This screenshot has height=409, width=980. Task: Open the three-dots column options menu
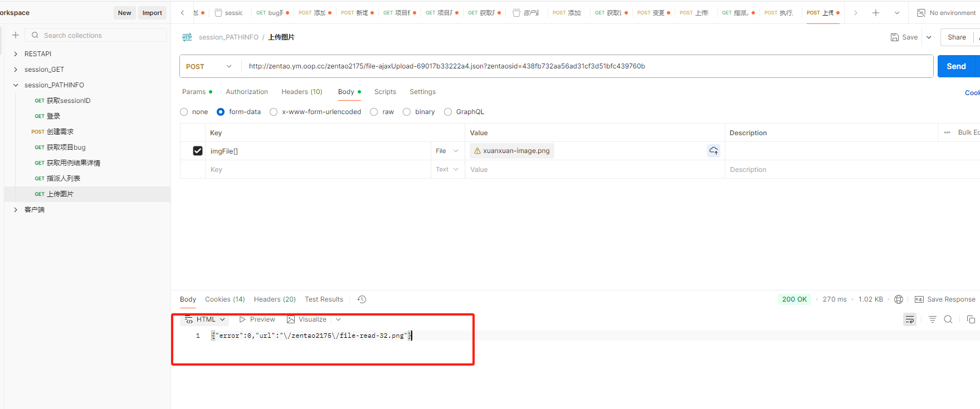click(947, 132)
